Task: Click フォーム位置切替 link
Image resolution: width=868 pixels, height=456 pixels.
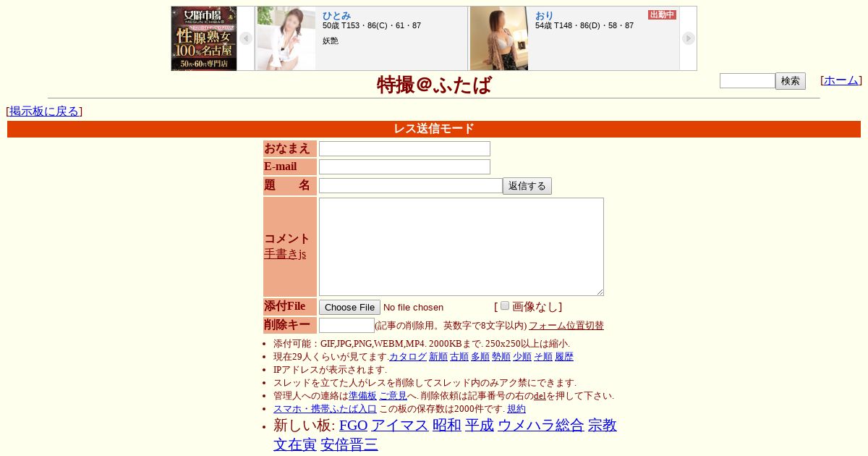Action: click(x=566, y=326)
